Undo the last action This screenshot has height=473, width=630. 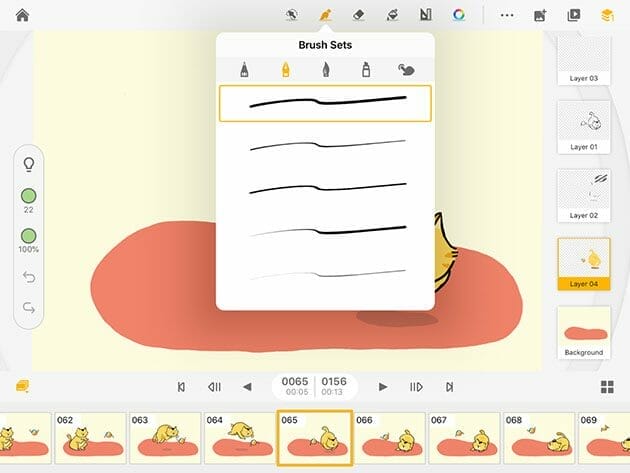tap(28, 277)
